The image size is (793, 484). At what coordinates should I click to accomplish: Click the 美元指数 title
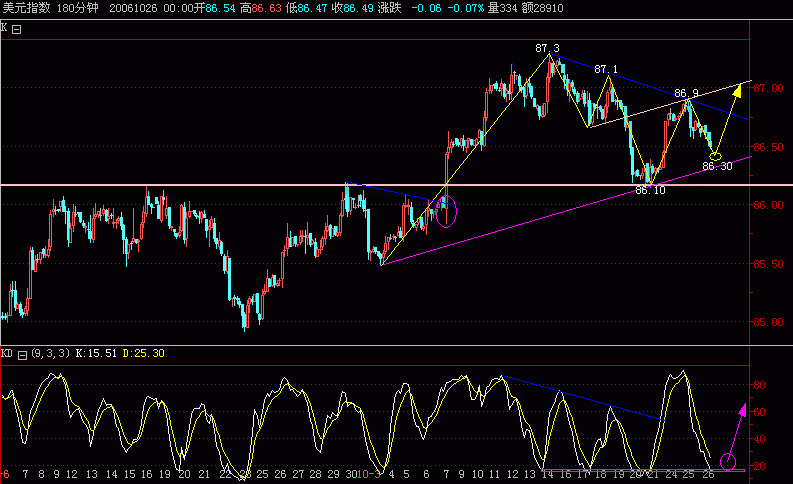coord(24,6)
